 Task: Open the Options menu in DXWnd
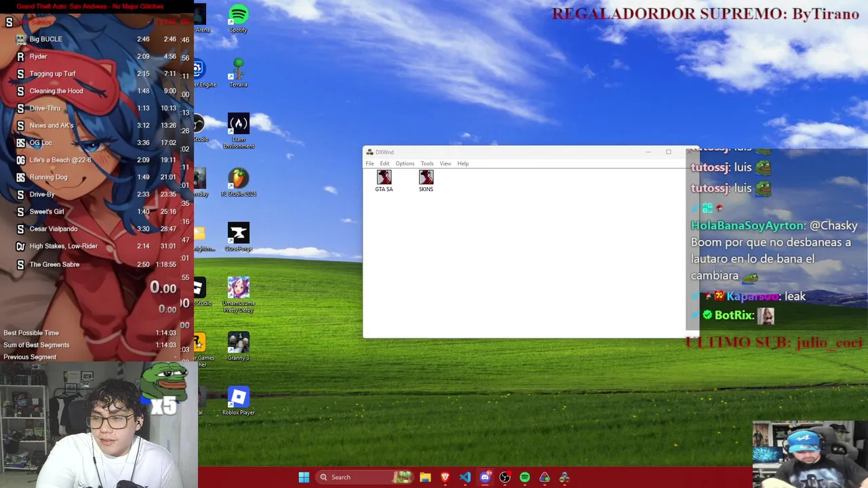(405, 163)
